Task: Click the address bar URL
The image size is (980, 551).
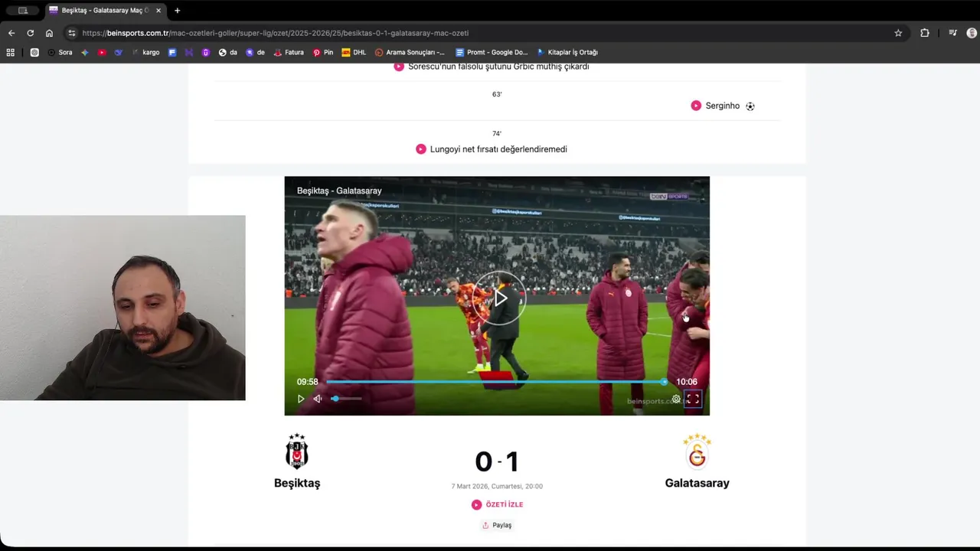Action: (276, 33)
